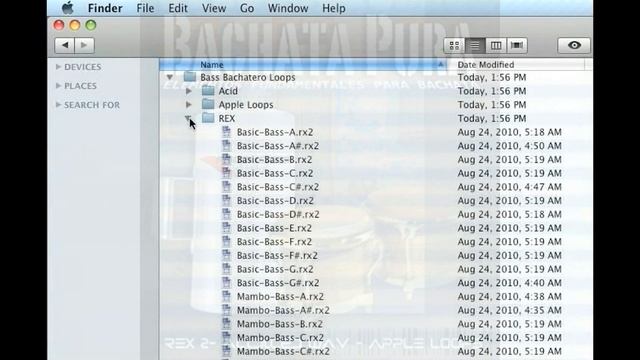The height and width of the screenshot is (360, 640).
Task: Click the Acid folder name
Action: (228, 91)
